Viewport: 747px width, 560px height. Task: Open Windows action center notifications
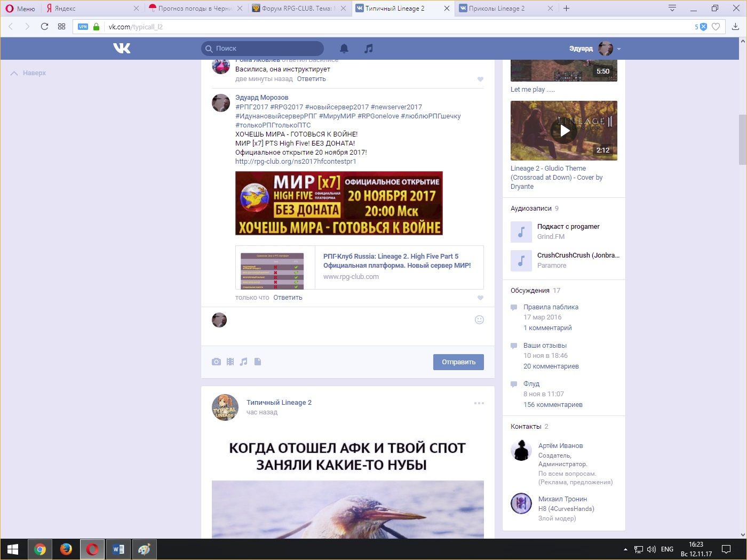pyautogui.click(x=726, y=549)
